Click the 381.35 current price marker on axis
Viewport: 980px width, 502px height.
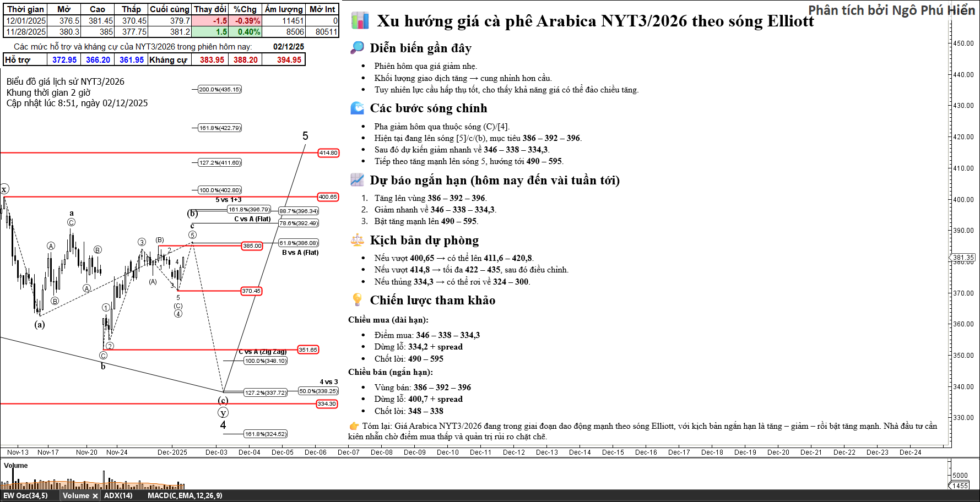[963, 258]
